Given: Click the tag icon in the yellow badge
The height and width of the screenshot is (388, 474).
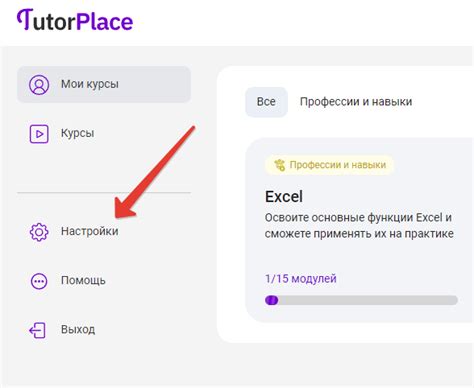Looking at the screenshot, I should tap(280, 165).
